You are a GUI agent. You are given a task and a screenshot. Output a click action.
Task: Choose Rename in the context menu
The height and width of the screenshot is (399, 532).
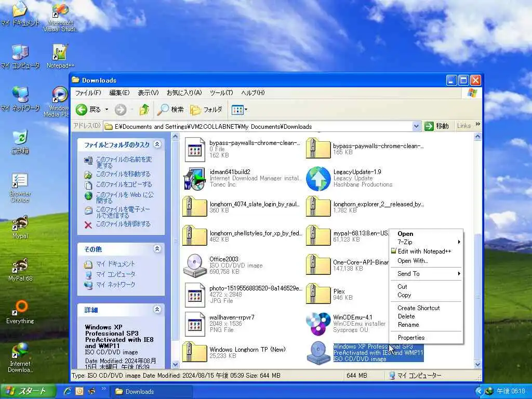pyautogui.click(x=426, y=325)
